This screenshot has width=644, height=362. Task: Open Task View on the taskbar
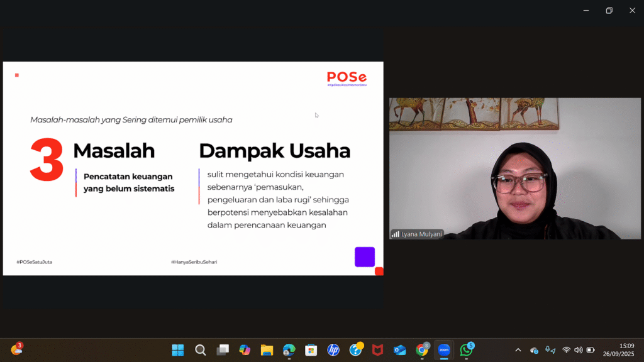point(223,350)
